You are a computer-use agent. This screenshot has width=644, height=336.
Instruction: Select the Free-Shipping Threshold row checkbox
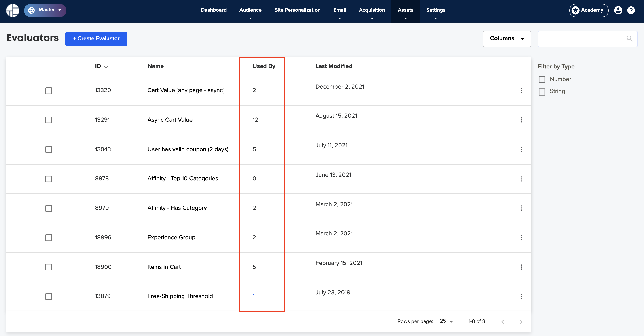(x=49, y=296)
